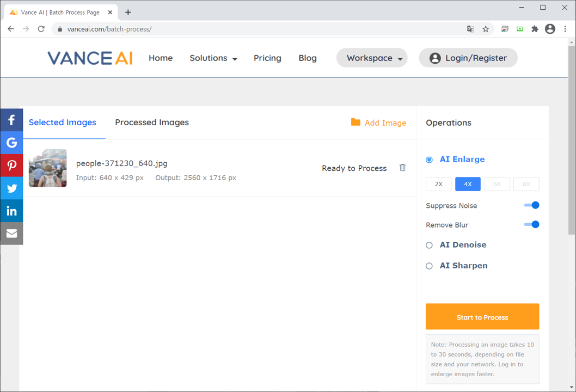
Task: Select the AI Enlarge radio button
Action: click(429, 160)
